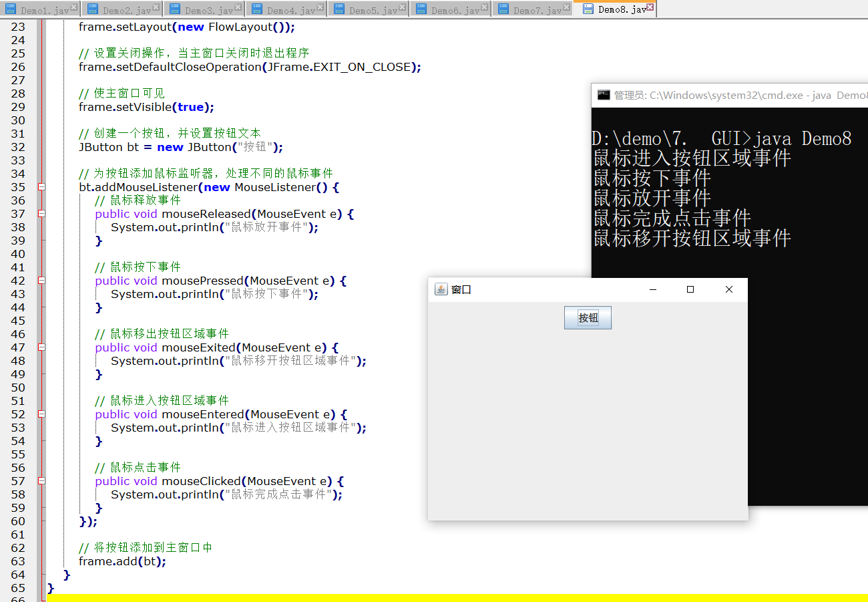Viewport: 868px width, 602px height.
Task: Switch to the Demo2.java tab
Action: [x=126, y=10]
